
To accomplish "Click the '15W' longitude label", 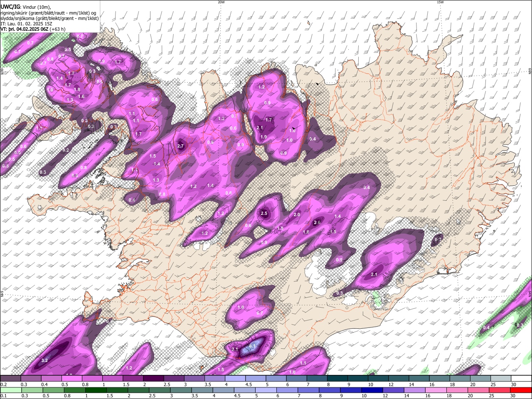I will click(440, 2).
